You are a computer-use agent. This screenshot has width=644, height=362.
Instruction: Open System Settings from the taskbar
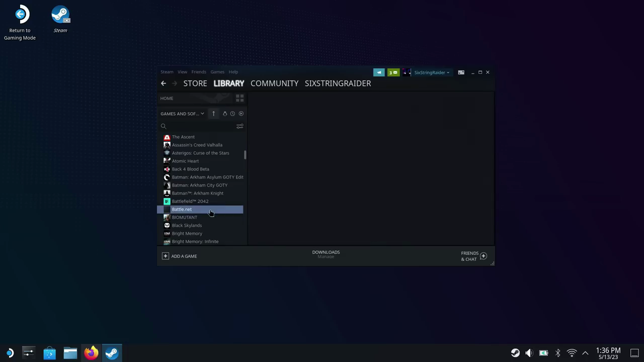28,353
